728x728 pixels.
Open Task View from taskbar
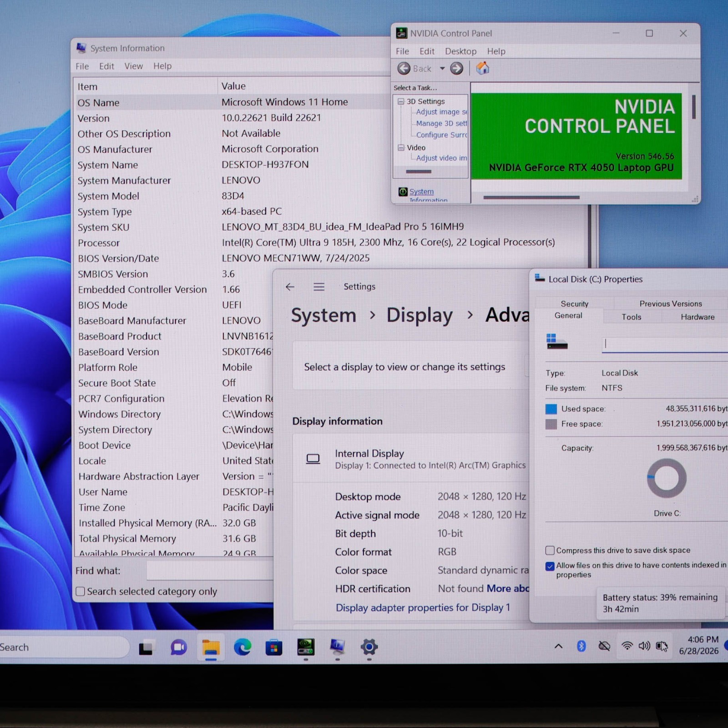[146, 648]
